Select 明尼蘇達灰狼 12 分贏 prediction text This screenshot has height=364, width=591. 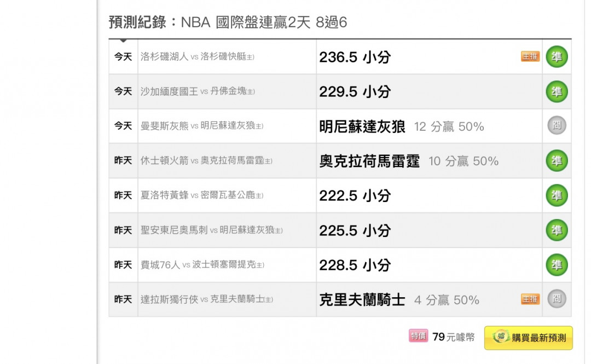pyautogui.click(x=401, y=127)
